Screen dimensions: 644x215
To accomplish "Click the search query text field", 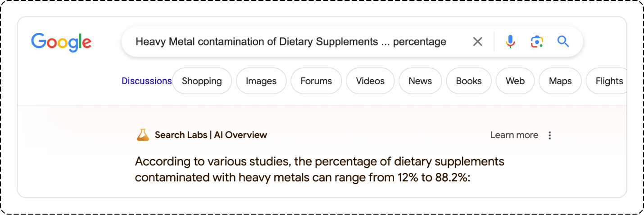I will pyautogui.click(x=290, y=42).
